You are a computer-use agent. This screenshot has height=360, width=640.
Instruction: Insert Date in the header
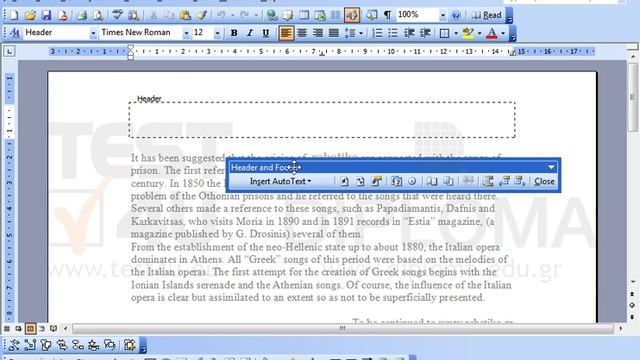[396, 181]
